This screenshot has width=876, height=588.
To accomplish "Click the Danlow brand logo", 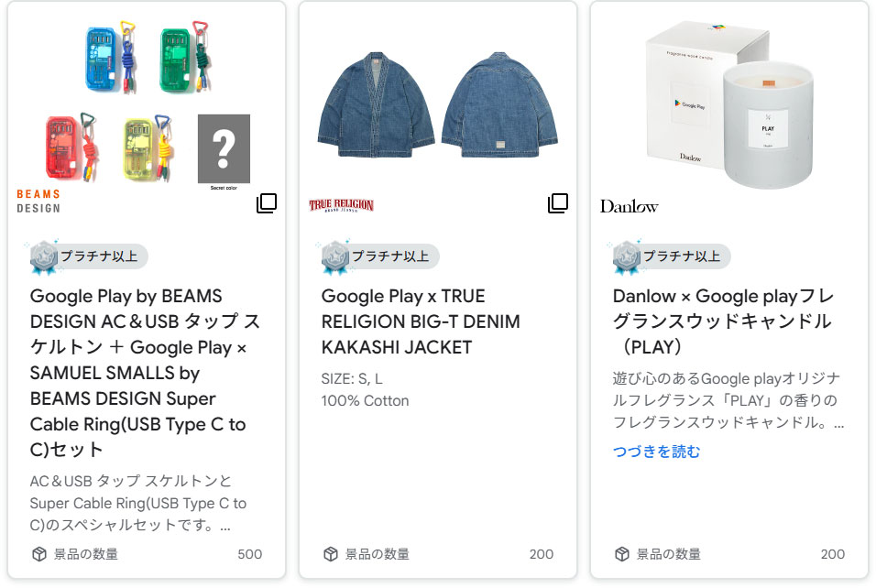I will (629, 206).
